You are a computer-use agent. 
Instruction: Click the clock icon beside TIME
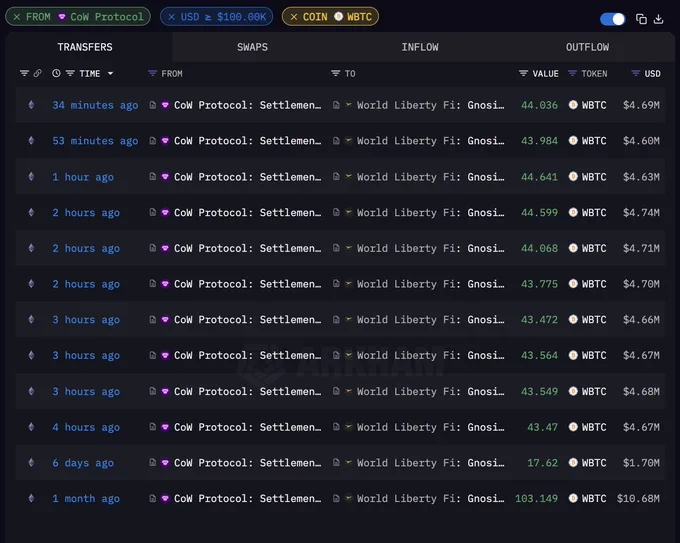(56, 73)
